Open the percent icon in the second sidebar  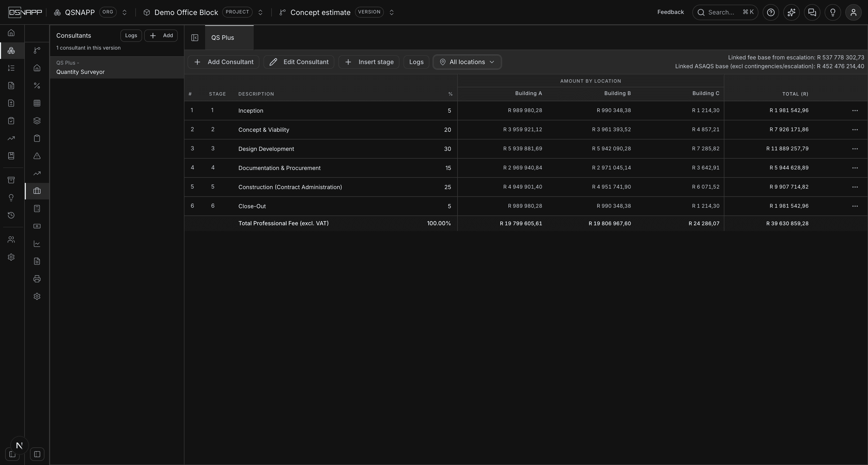37,86
